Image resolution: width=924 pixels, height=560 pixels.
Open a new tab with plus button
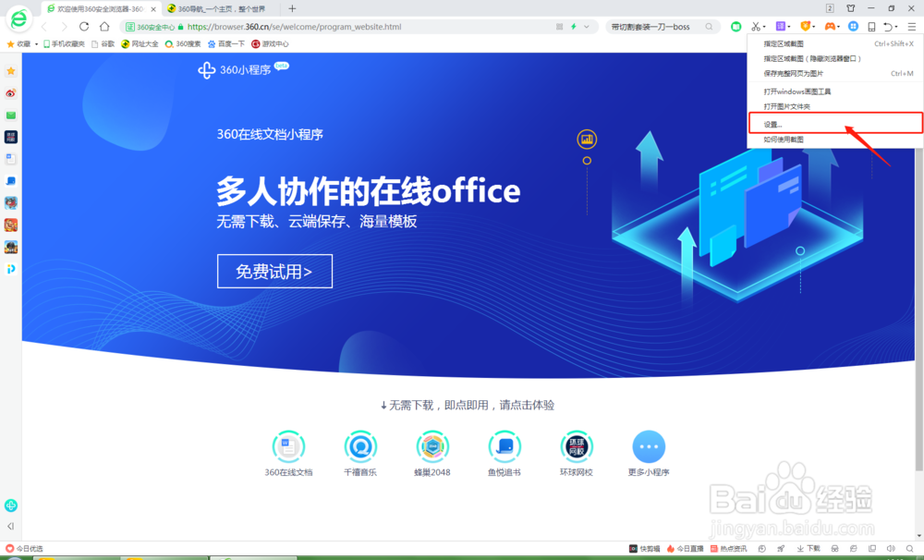point(292,8)
